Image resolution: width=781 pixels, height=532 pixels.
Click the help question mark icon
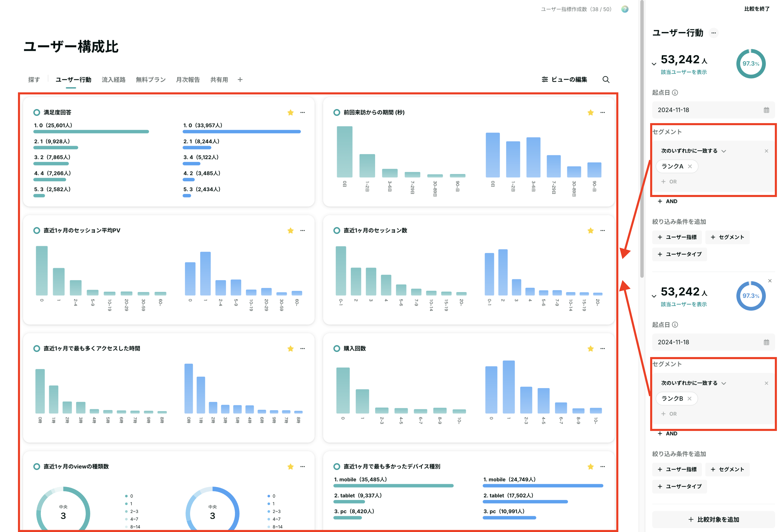[625, 9]
